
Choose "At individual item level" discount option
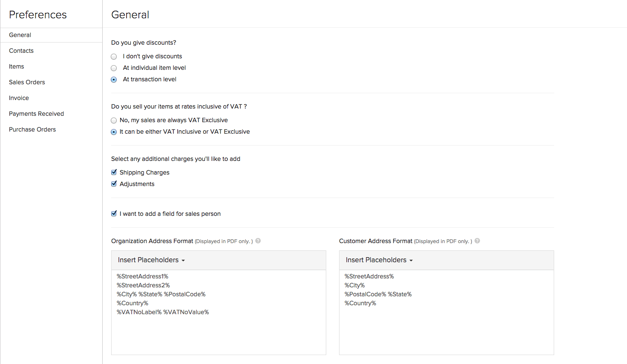(x=114, y=68)
